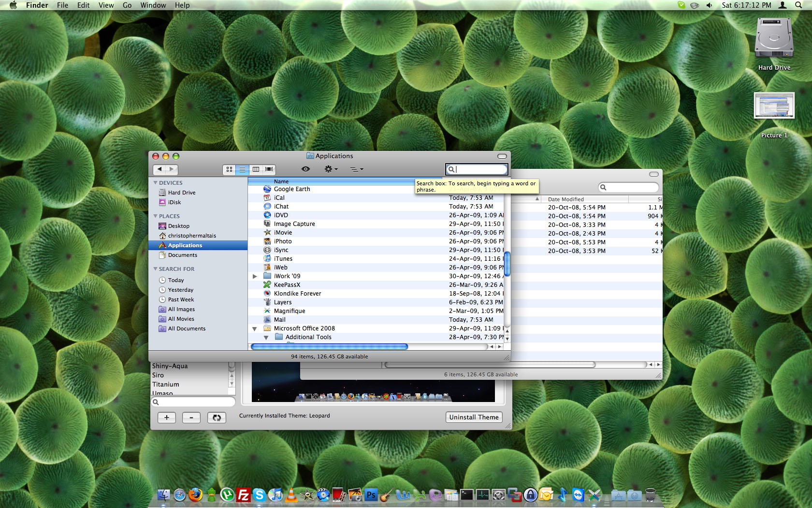Open FileZilla from the Dock
This screenshot has height=508, width=812.
coord(243,495)
